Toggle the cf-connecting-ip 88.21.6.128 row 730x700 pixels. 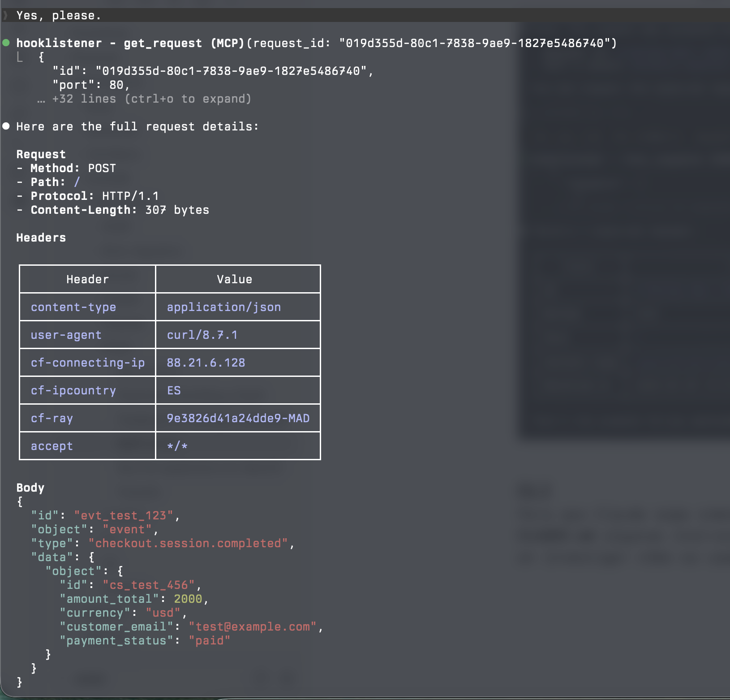click(x=169, y=362)
